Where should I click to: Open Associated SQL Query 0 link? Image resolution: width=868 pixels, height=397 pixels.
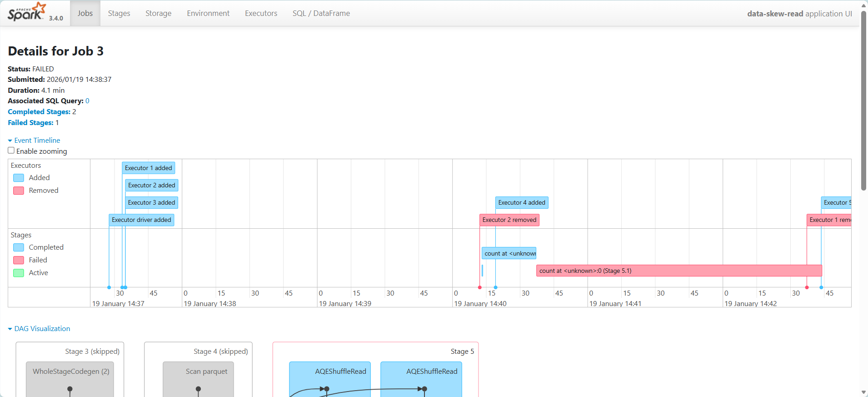click(x=87, y=101)
